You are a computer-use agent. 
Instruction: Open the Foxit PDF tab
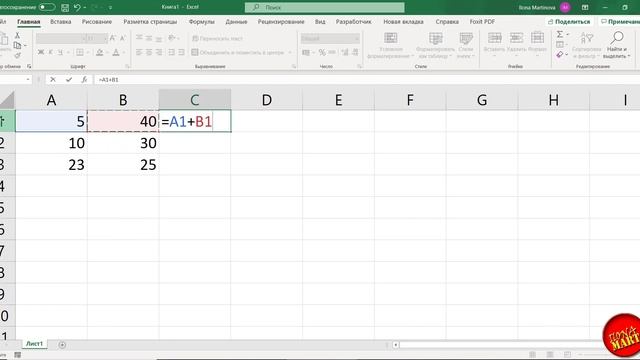click(x=482, y=22)
